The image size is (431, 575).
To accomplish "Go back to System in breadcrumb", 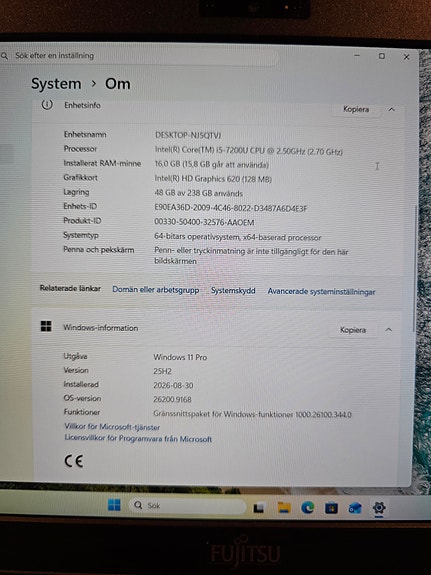I will coord(56,84).
